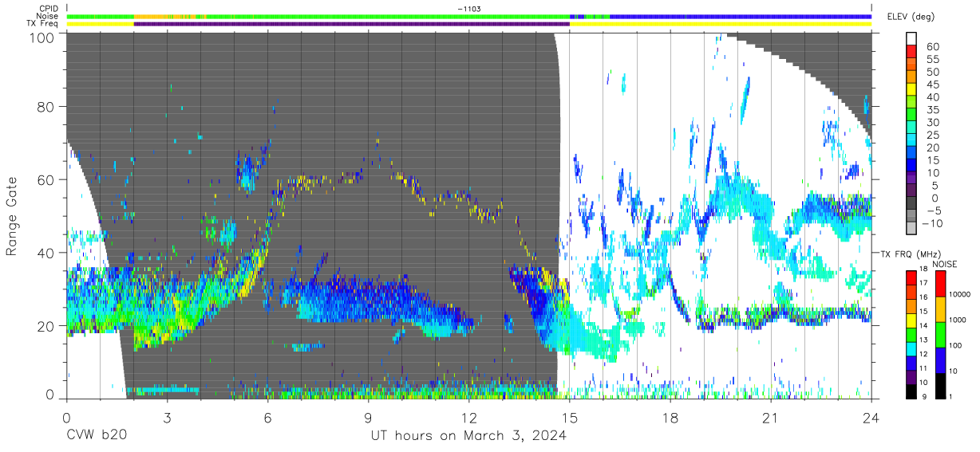980x452 pixels.
Task: Pick the orange swatch in NOISE colorbar
Action: pos(939,308)
